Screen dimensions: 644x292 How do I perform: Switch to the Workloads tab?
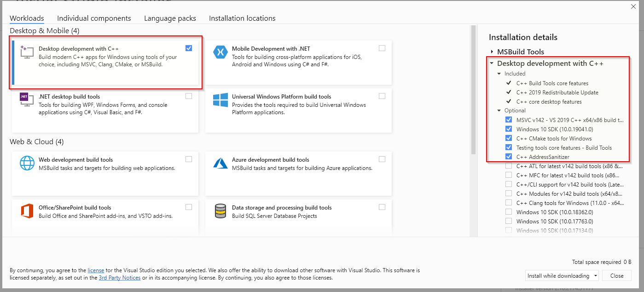click(27, 18)
